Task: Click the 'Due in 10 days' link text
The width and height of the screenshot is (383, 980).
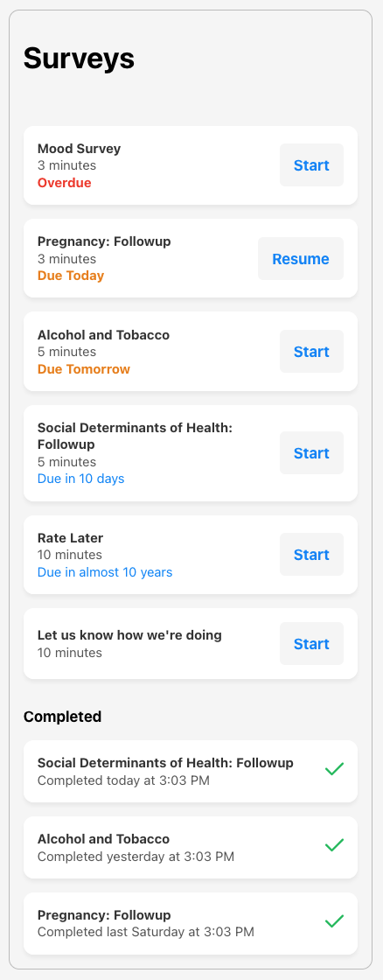Action: click(x=80, y=479)
